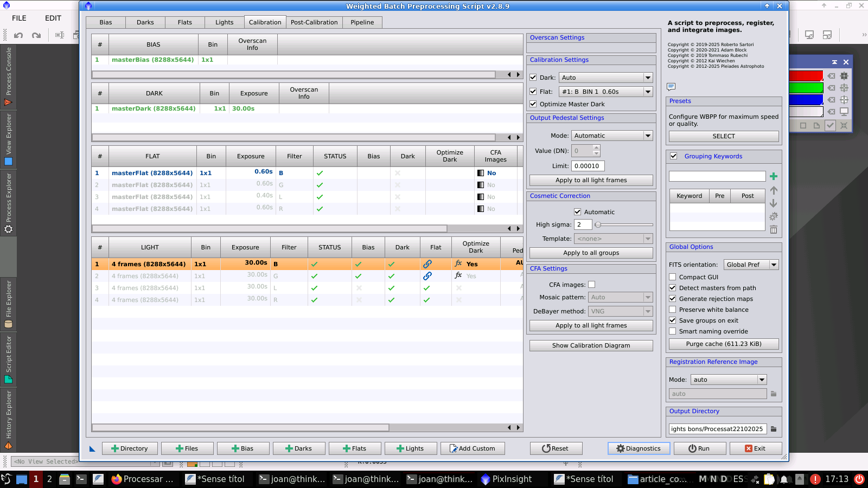This screenshot has height=488, width=868.
Task: Click the green plus add keyword icon
Action: (x=774, y=176)
